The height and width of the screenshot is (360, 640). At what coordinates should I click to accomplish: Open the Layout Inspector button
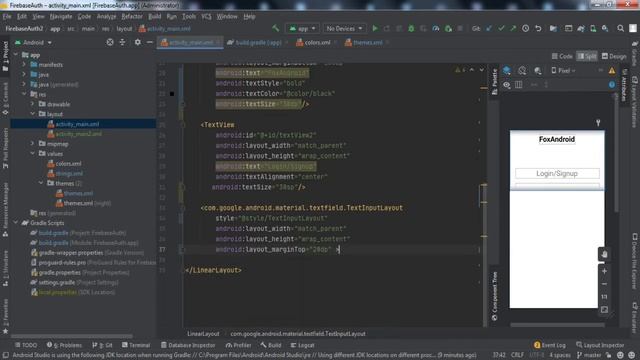pyautogui.click(x=600, y=345)
